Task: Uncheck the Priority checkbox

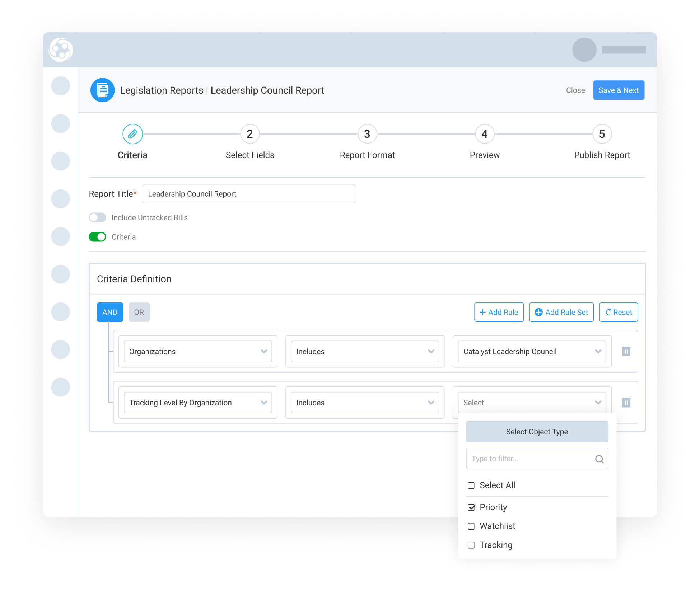Action: click(x=471, y=507)
